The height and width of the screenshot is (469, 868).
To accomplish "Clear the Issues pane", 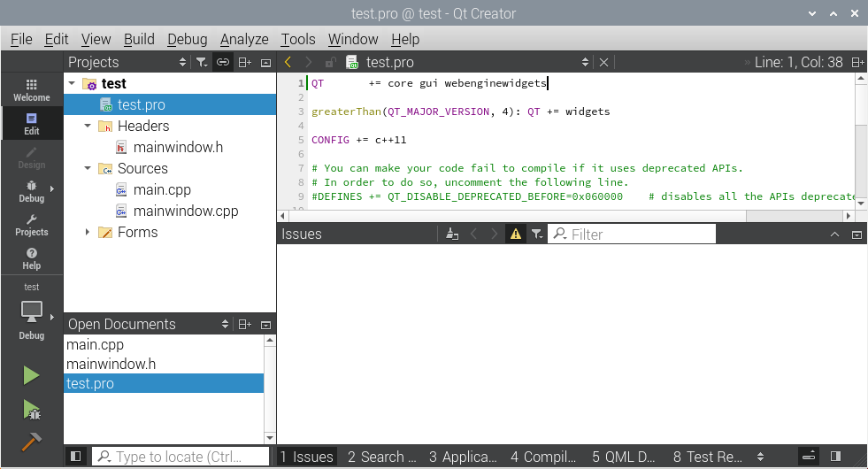I will point(452,234).
